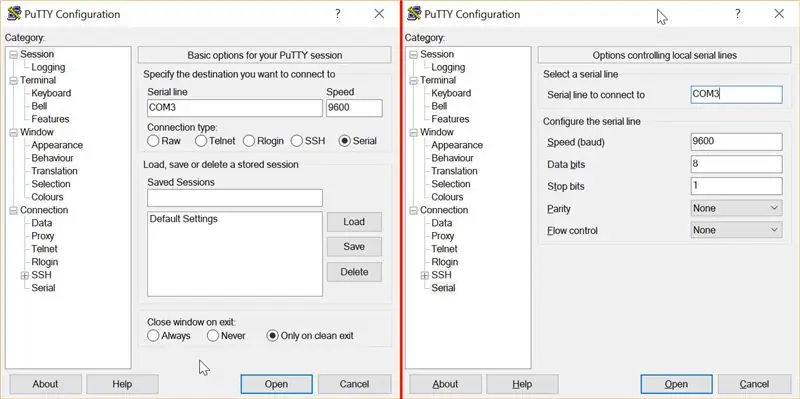Screen dimensions: 800x399
Task: Choose Never close window on exit
Action: 213,336
